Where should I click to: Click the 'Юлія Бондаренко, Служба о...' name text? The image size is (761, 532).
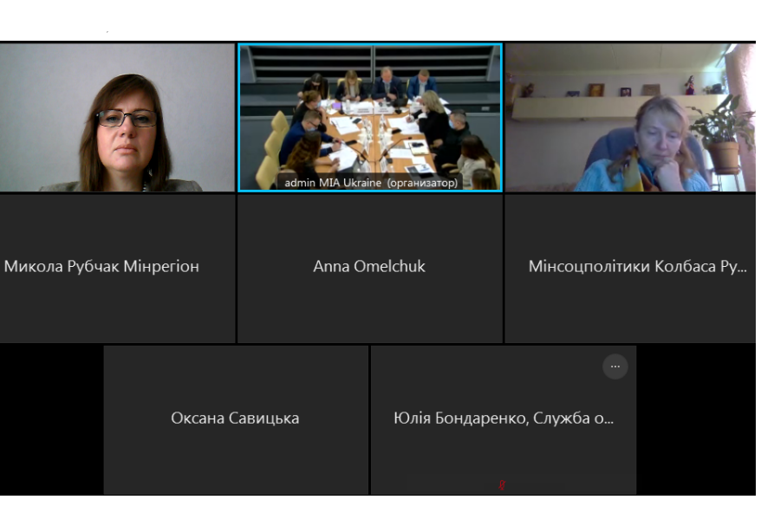pyautogui.click(x=504, y=418)
